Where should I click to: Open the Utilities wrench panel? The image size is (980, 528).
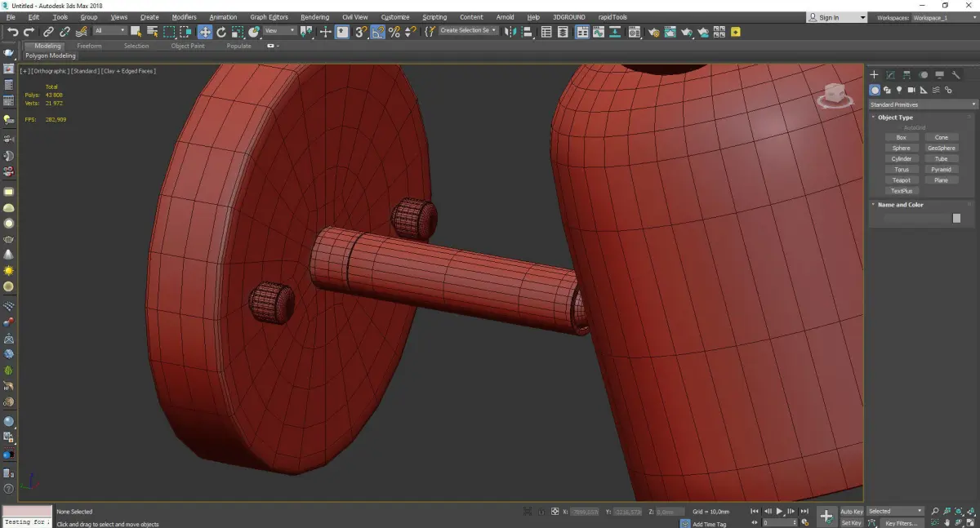955,75
